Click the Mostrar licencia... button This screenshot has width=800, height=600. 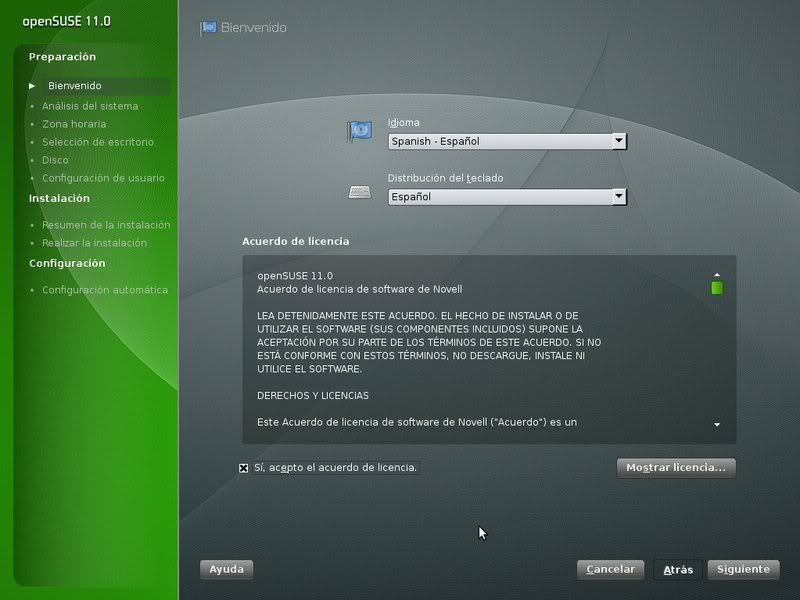676,468
